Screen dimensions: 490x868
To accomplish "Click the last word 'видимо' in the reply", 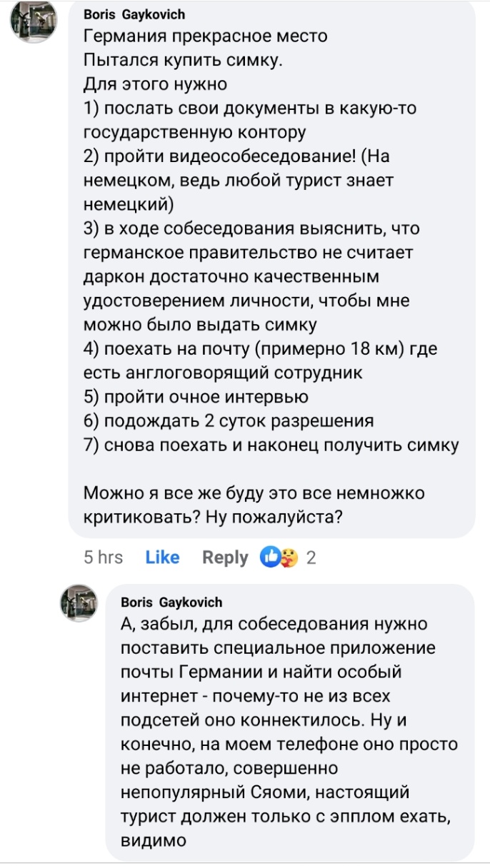I will point(154,841).
